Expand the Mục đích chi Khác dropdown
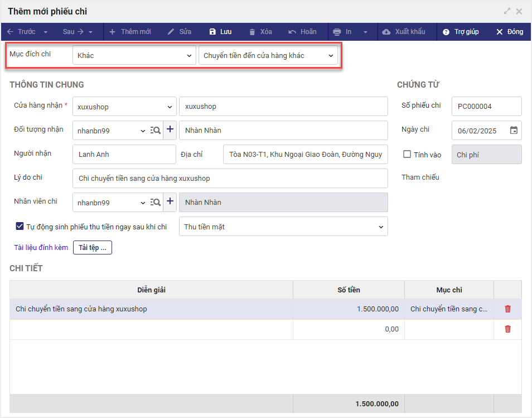This screenshot has height=418, width=532. pyautogui.click(x=134, y=56)
